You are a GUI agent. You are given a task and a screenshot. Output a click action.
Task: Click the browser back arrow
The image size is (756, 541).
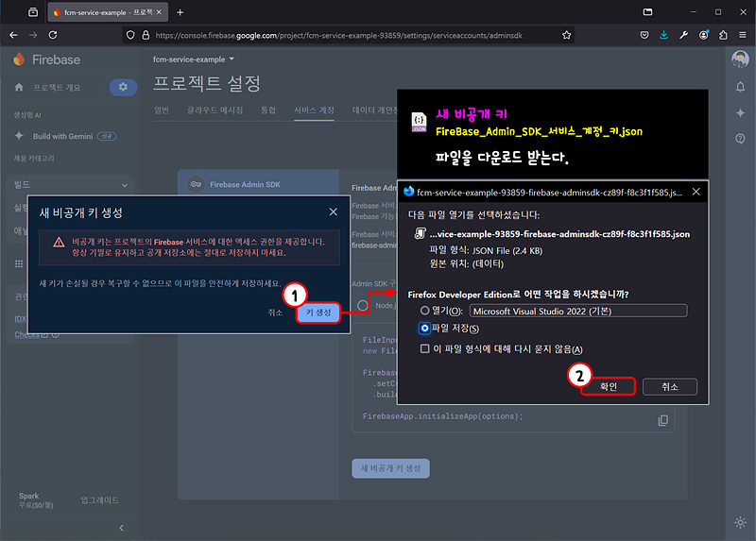(13, 35)
